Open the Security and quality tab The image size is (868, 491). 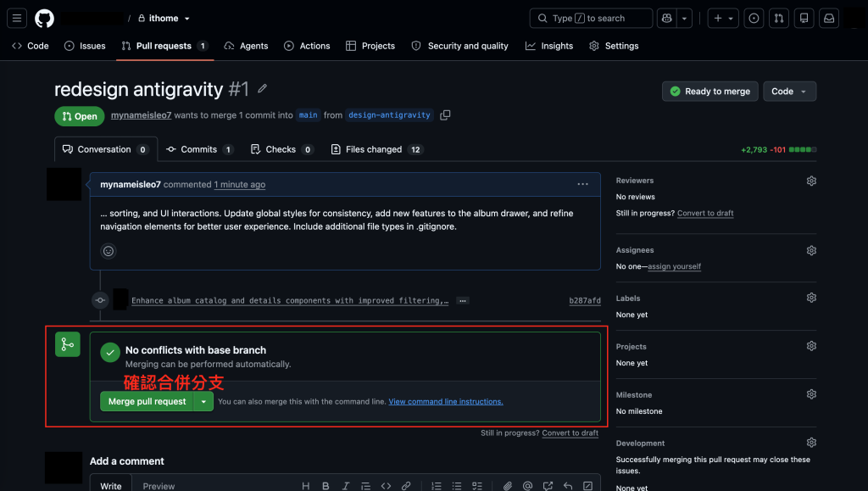460,46
